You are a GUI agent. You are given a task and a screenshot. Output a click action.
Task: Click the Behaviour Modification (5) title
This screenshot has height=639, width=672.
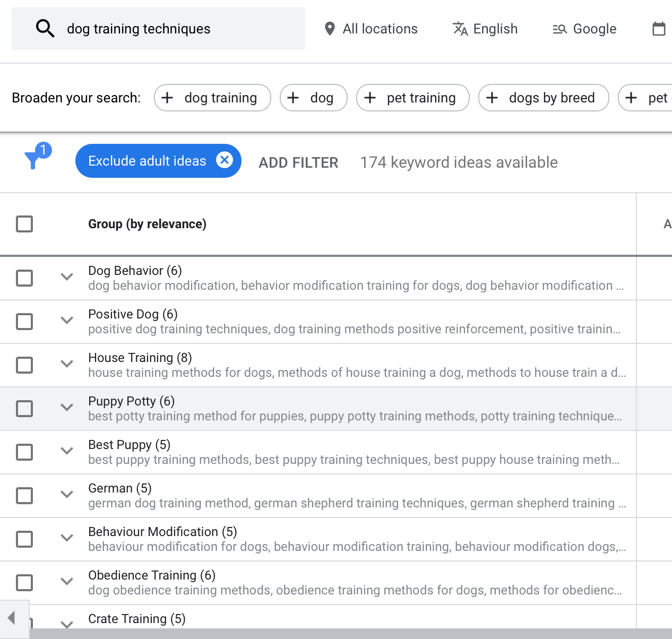(x=162, y=532)
